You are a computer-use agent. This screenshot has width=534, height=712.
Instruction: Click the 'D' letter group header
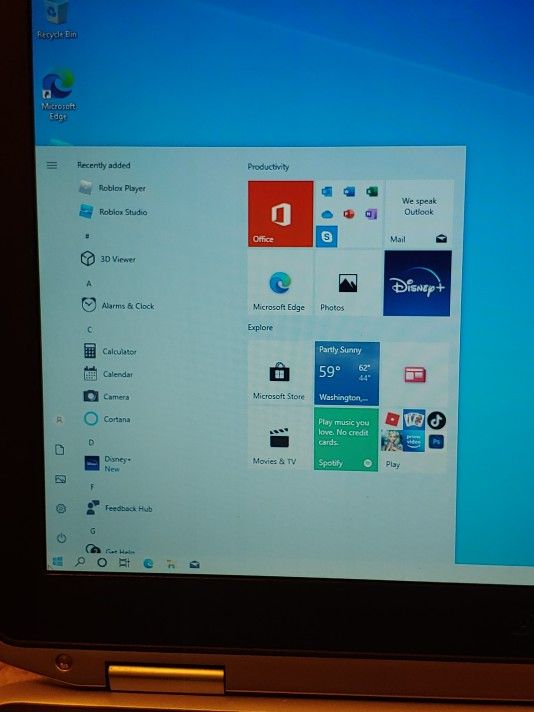coord(91,442)
